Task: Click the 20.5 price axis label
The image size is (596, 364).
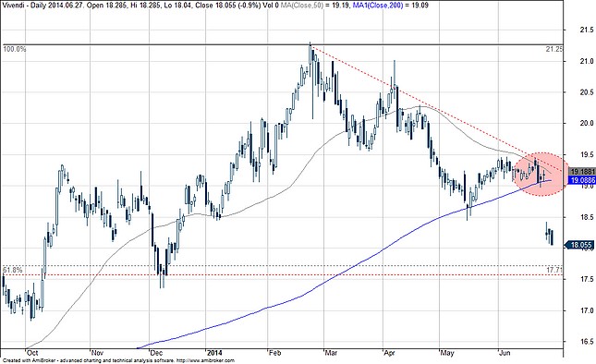Action: (x=587, y=92)
